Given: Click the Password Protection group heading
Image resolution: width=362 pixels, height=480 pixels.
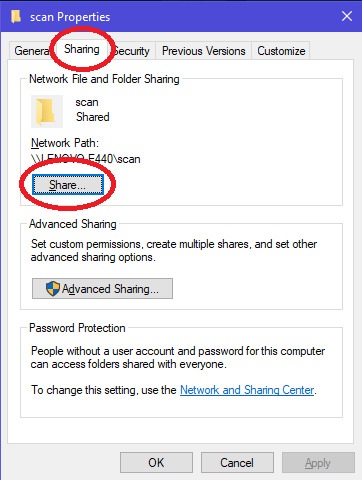Looking at the screenshot, I should [x=77, y=328].
